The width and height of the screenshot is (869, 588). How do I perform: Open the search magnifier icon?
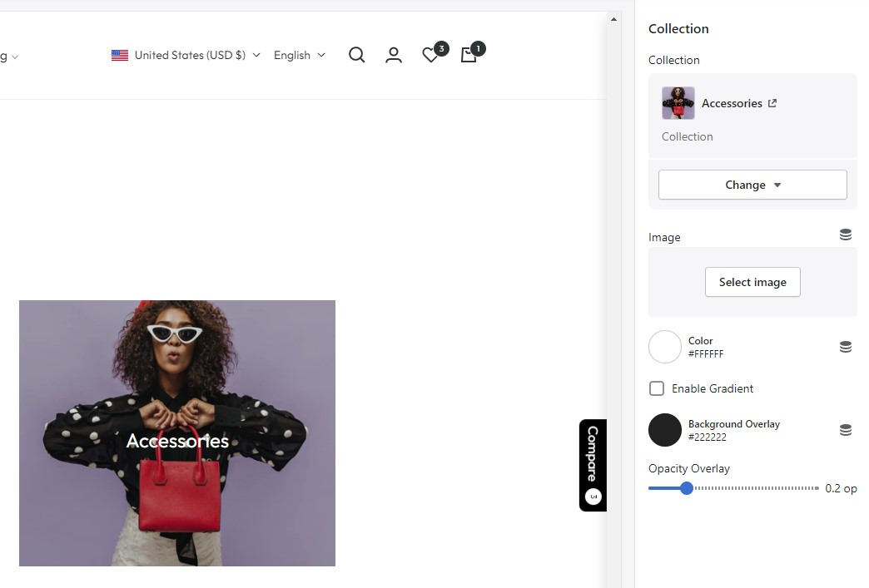357,55
